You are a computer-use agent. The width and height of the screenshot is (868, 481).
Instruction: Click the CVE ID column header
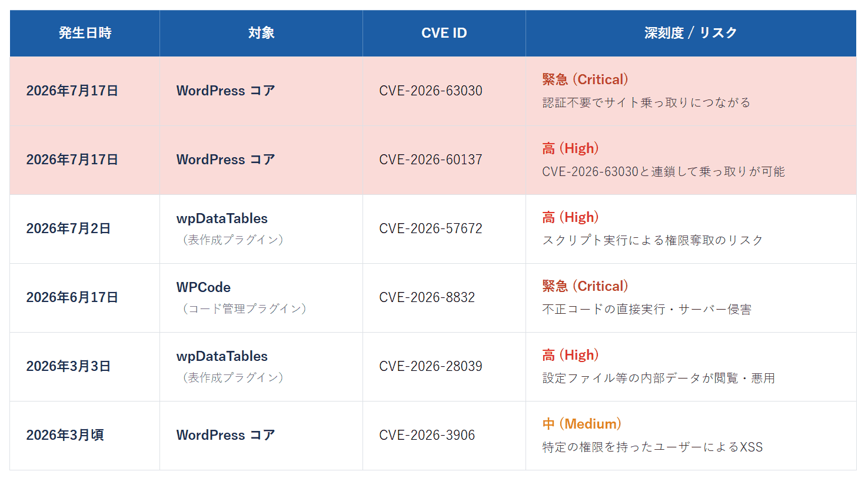(x=444, y=33)
